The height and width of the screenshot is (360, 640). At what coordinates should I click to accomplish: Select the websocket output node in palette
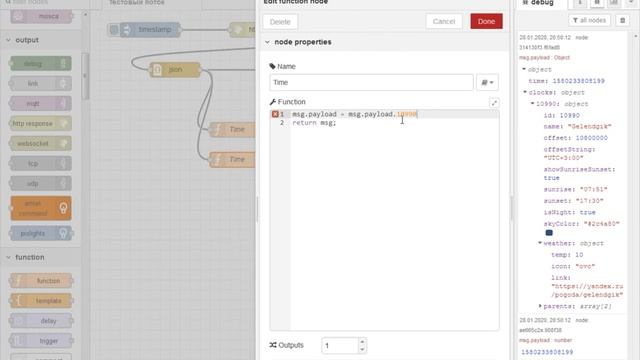[40, 143]
